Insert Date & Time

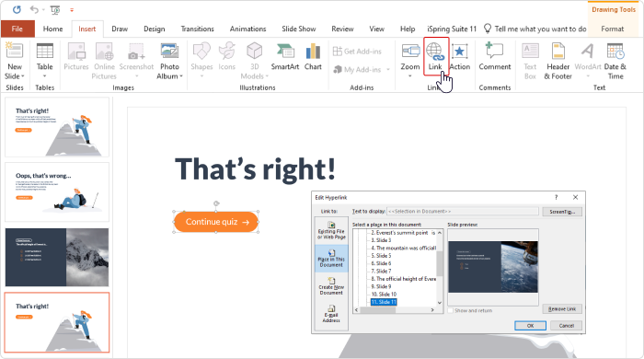click(x=615, y=62)
